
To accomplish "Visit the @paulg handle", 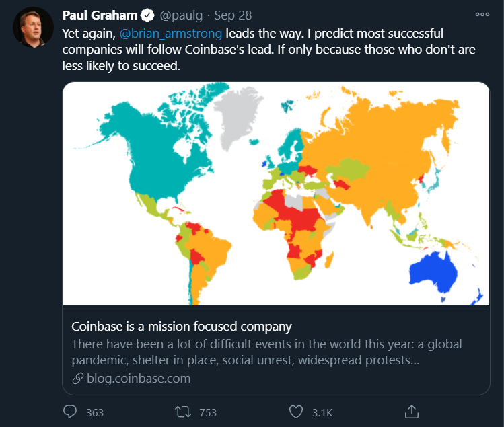I will [x=182, y=15].
